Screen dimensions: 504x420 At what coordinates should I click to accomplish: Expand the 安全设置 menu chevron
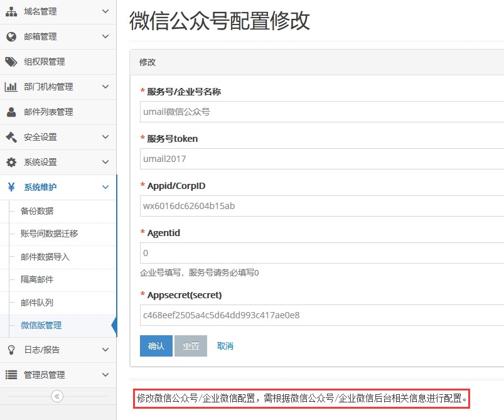click(x=105, y=137)
